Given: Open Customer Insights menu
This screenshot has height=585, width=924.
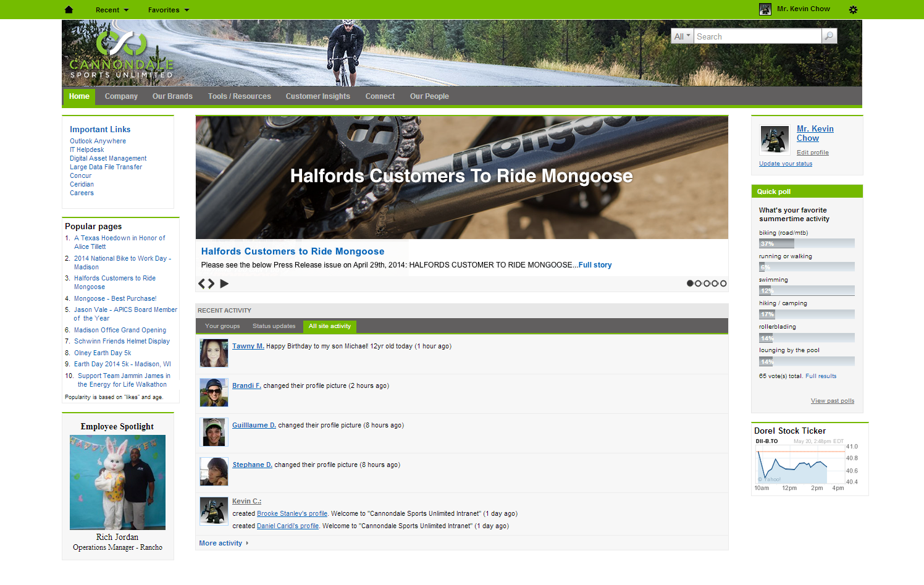Looking at the screenshot, I should point(317,96).
